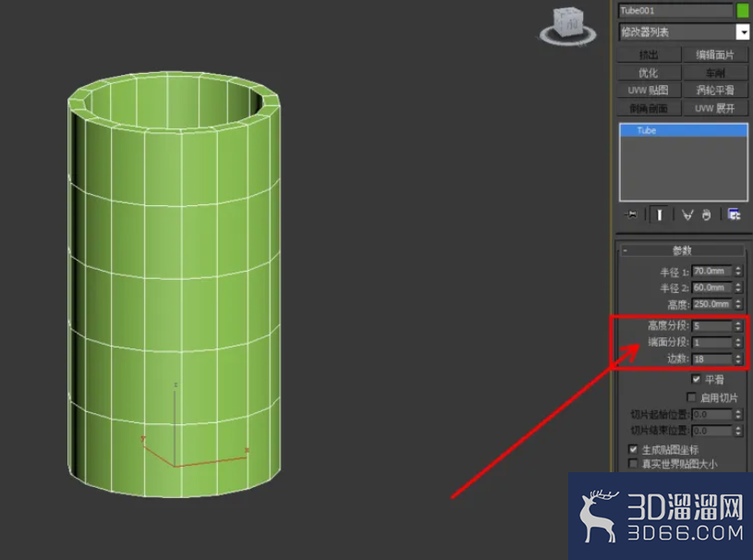Image resolution: width=753 pixels, height=560 pixels.
Task: Click the ViewCube navigation widget
Action: pyautogui.click(x=568, y=27)
